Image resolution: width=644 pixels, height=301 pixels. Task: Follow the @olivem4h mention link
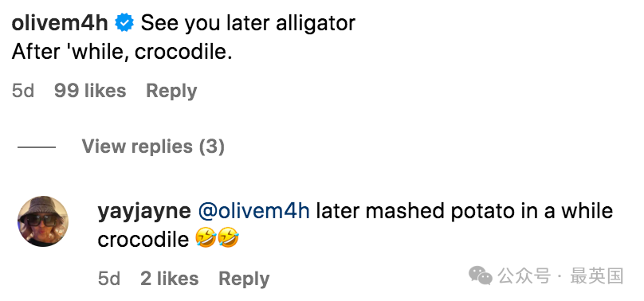(x=253, y=212)
